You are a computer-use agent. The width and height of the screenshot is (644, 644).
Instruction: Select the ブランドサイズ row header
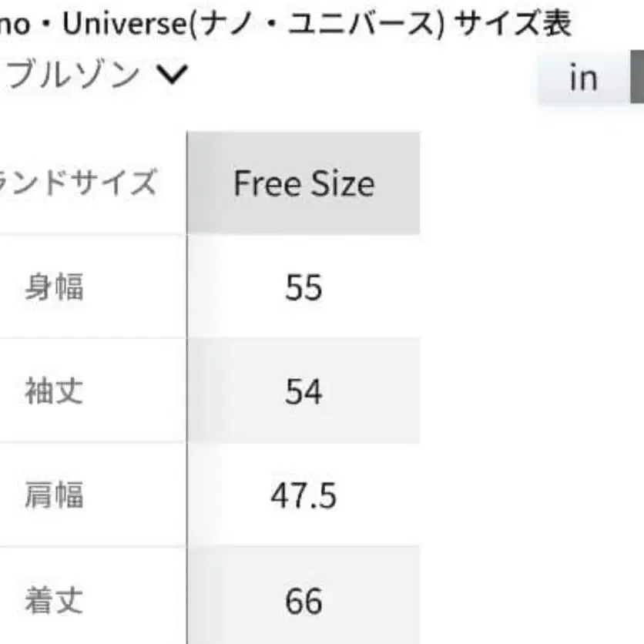click(x=77, y=183)
